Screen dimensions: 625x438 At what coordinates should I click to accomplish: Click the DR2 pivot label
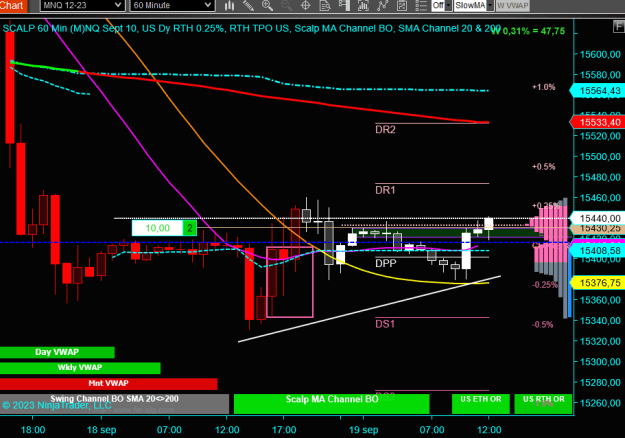[x=385, y=130]
